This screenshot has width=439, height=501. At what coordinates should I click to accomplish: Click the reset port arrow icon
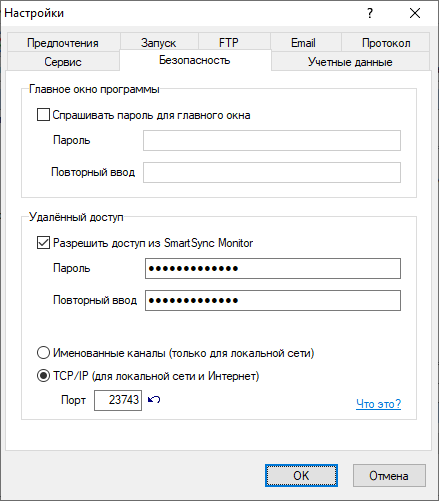coord(154,399)
